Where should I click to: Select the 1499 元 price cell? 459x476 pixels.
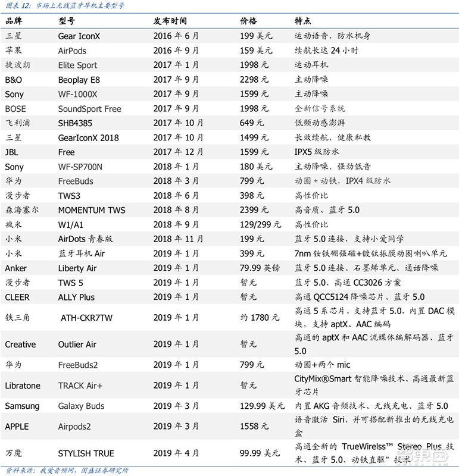click(x=254, y=138)
